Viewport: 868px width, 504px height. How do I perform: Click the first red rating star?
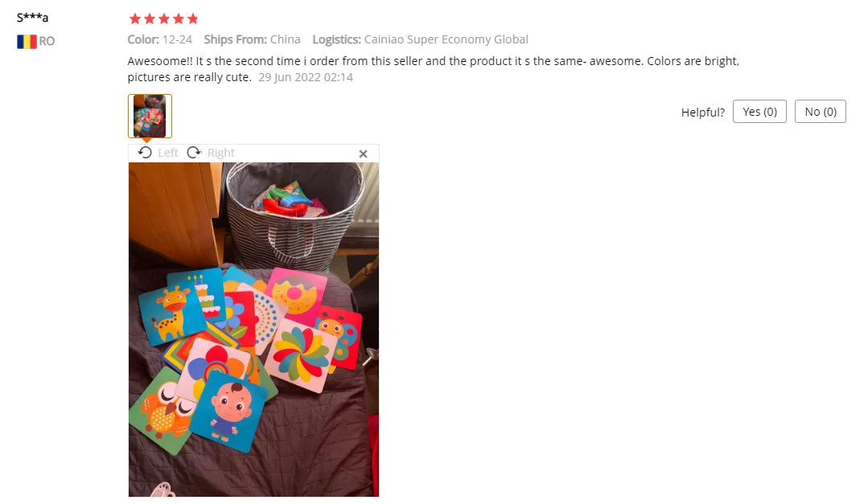[135, 18]
